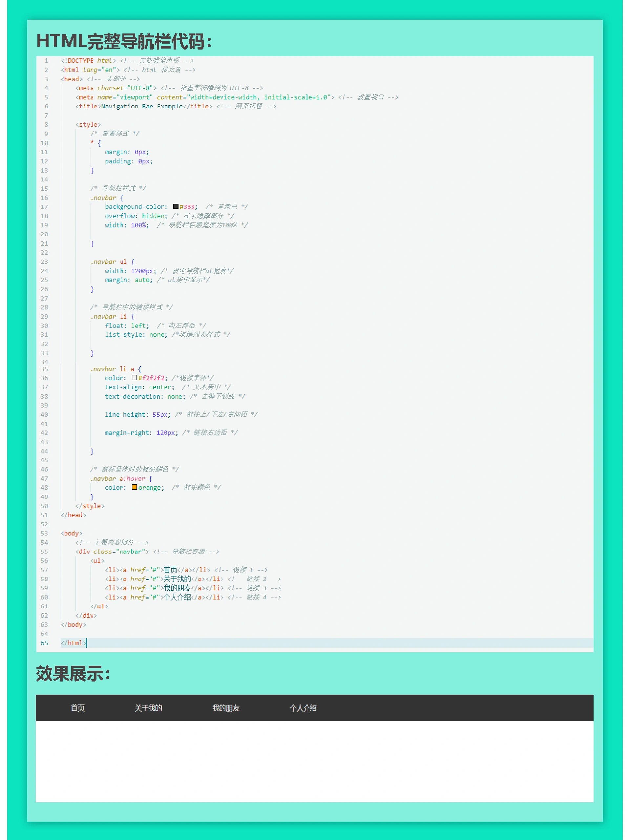
Task: Click the .navbar li { selector on line 29
Action: pyautogui.click(x=112, y=316)
